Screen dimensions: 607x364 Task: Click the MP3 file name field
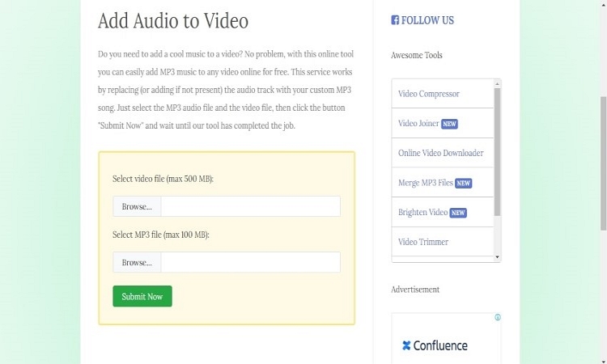250,262
